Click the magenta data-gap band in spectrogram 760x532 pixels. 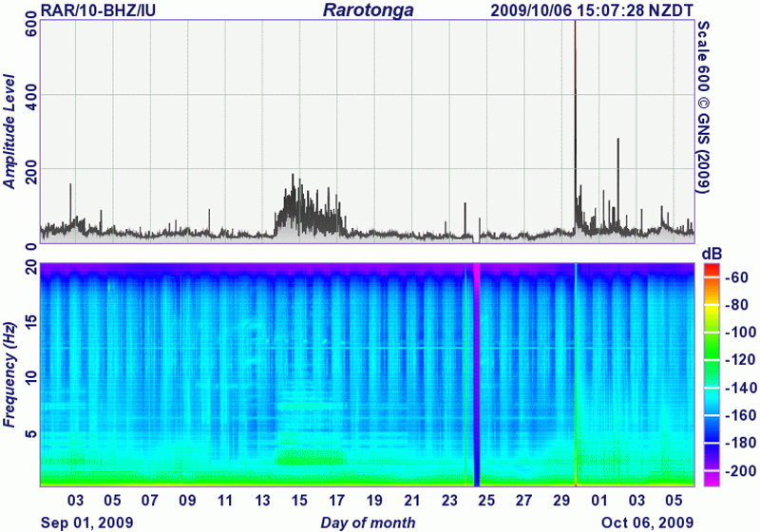pos(477,374)
